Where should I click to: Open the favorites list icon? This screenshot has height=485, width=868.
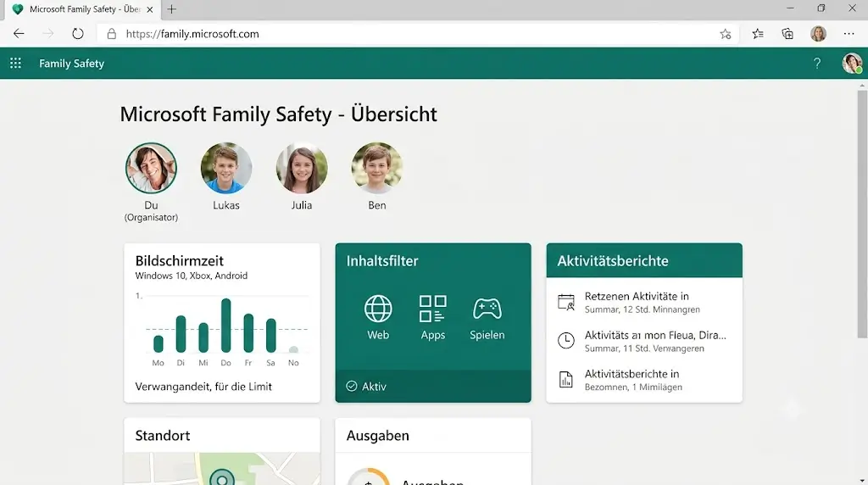pos(758,34)
